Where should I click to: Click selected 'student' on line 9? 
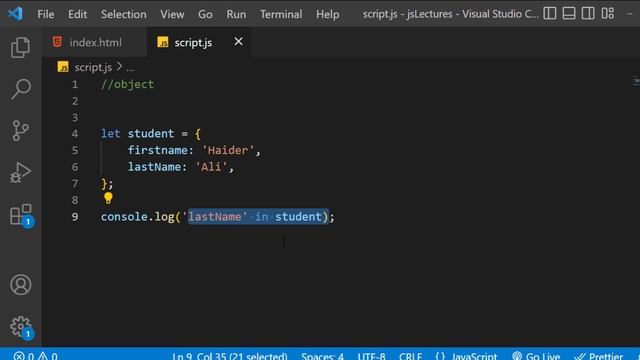click(x=298, y=217)
